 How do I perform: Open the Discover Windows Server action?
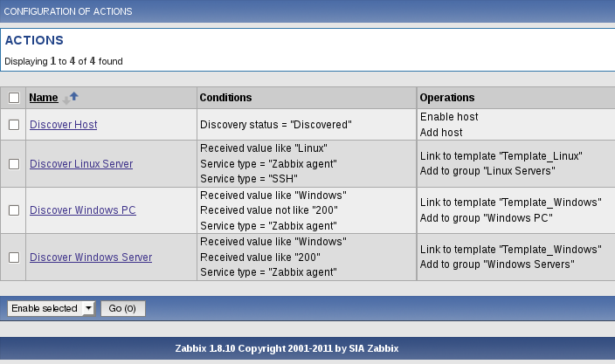click(x=91, y=258)
